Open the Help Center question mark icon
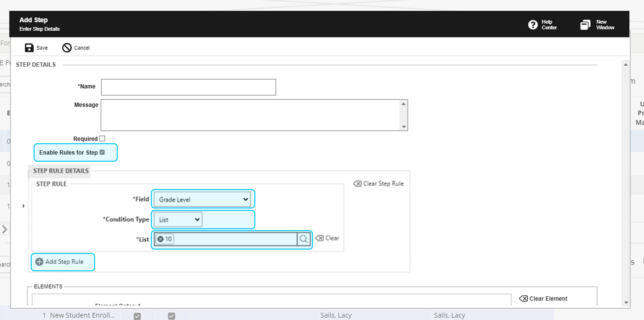644x320 pixels. coord(533,25)
